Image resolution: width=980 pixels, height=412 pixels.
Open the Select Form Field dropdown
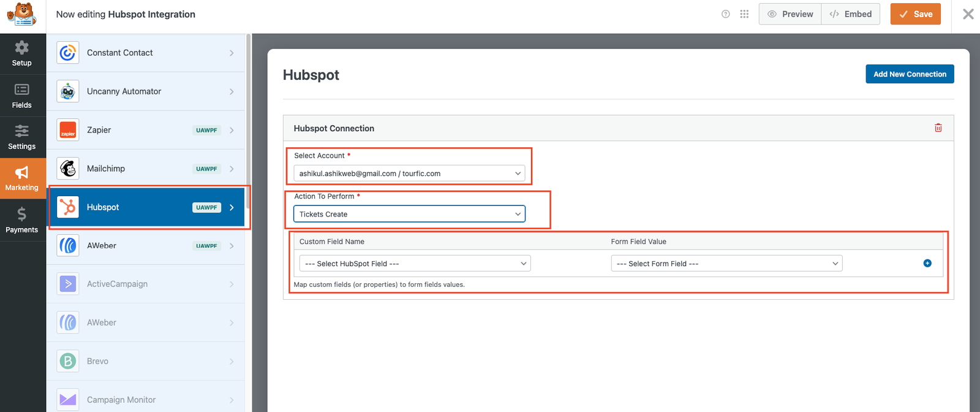(726, 264)
